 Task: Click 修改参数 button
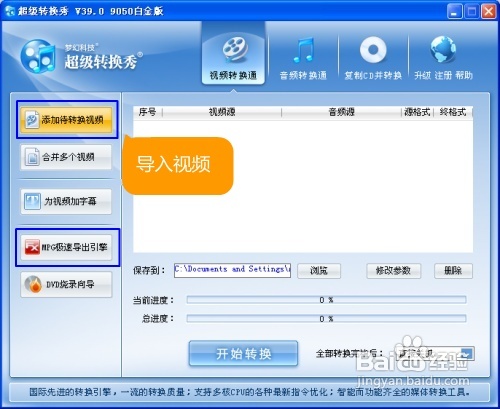[394, 270]
